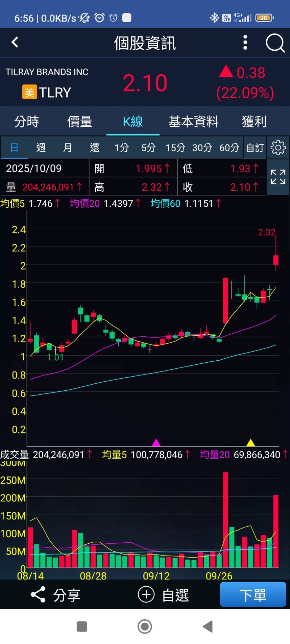Tap the magenta triangle chart marker
The height and width of the screenshot is (644, 290).
tap(156, 442)
